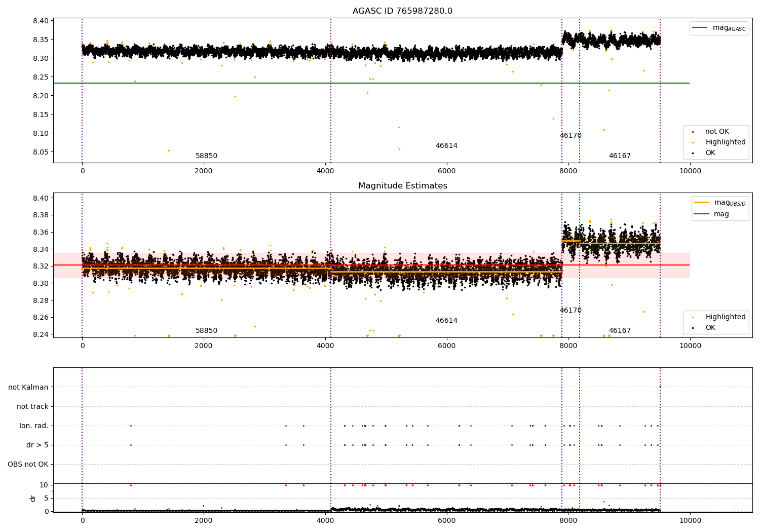Click the 8.40 tick label of AGASC ID plot

[41, 21]
